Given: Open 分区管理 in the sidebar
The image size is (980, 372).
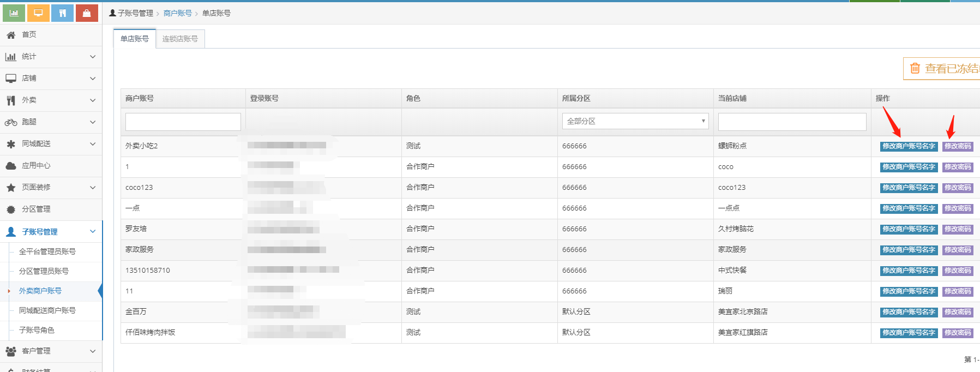Looking at the screenshot, I should tap(36, 209).
